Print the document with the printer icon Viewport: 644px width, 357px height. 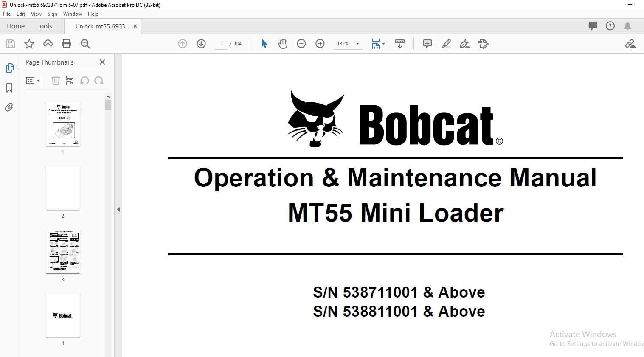coord(66,44)
